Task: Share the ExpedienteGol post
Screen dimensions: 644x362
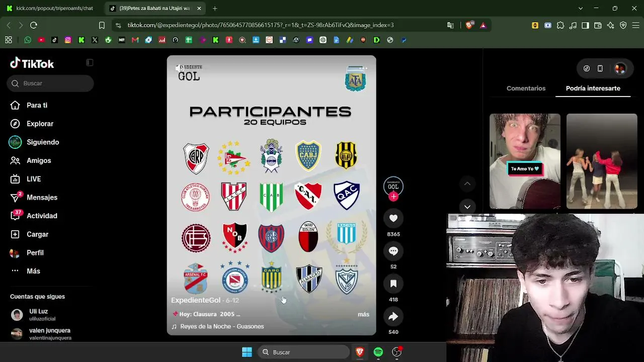Action: coord(393,316)
